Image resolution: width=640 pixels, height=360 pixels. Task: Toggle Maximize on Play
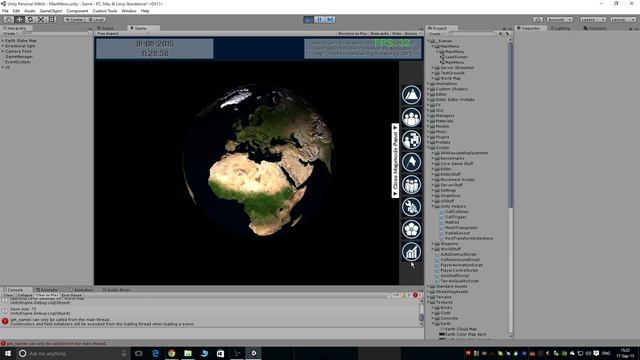click(x=353, y=33)
